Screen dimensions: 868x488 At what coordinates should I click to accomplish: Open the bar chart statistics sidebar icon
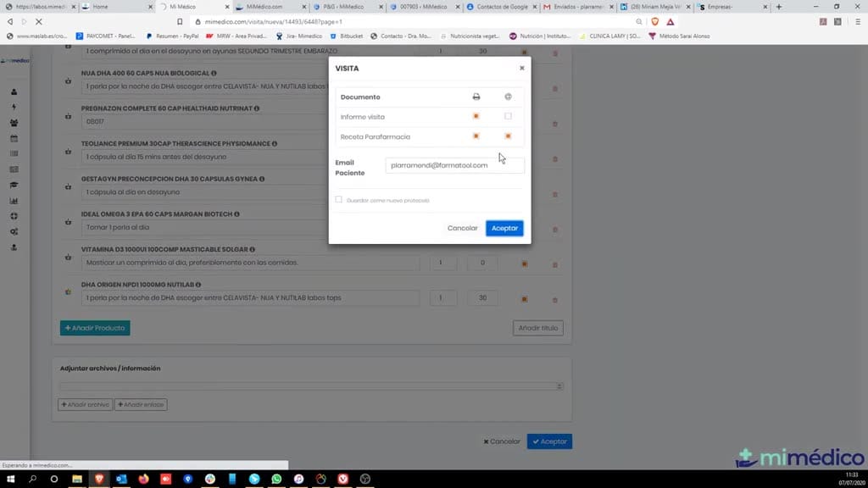point(14,201)
